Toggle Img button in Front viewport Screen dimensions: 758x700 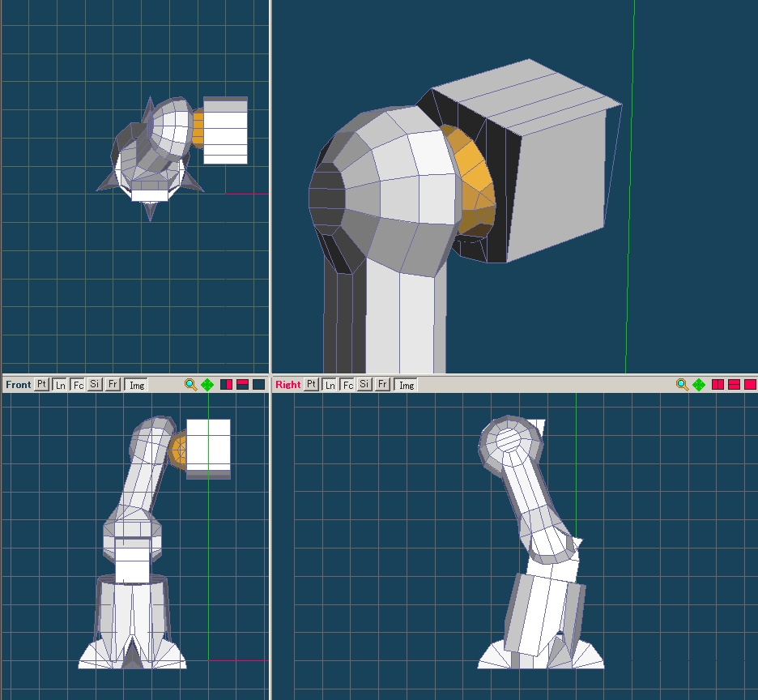point(137,385)
